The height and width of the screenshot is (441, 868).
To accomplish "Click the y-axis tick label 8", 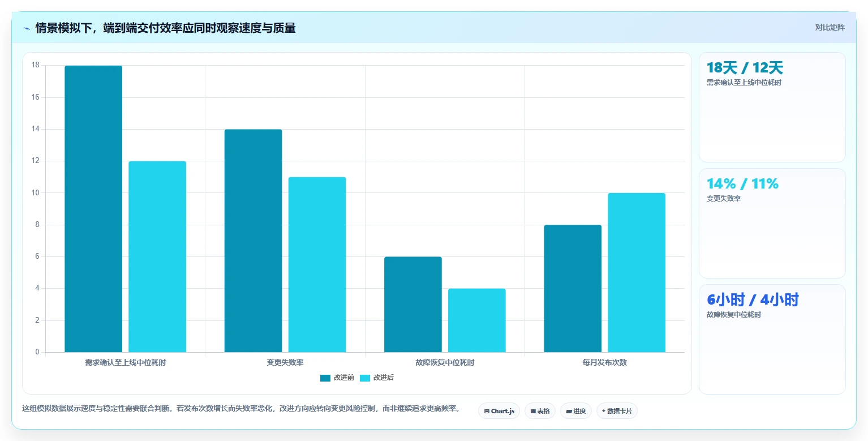I will click(37, 225).
